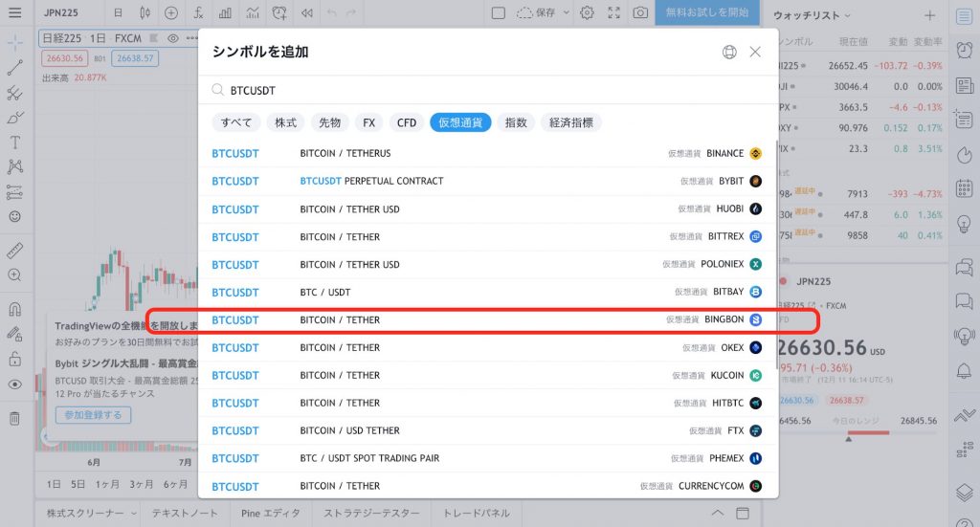Screen dimensions: 980x527
Task: Choose BTCUSDT on BINANCE
Action: [487, 153]
